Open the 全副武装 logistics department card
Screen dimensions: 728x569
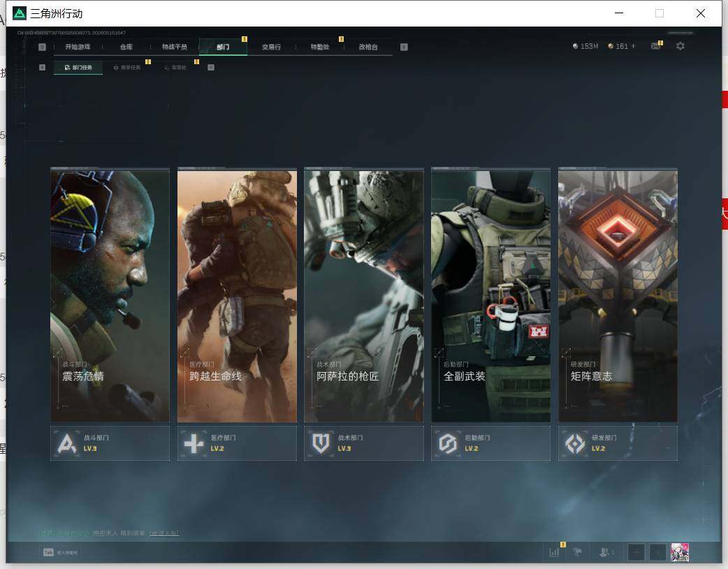(x=490, y=295)
